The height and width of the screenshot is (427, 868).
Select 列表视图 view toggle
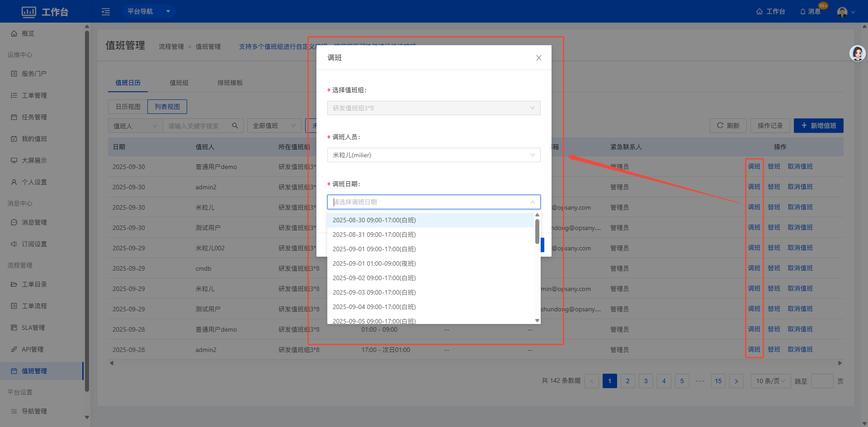[167, 107]
